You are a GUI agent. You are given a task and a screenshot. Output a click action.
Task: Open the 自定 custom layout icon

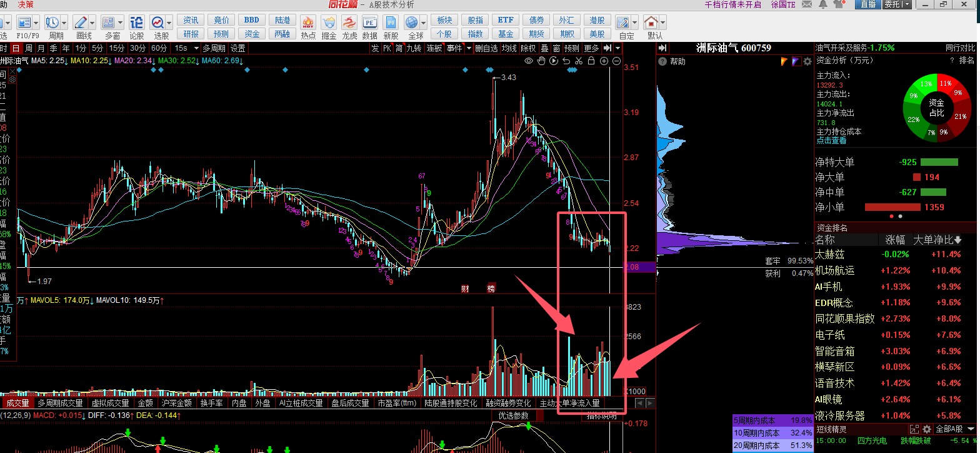coord(623,23)
